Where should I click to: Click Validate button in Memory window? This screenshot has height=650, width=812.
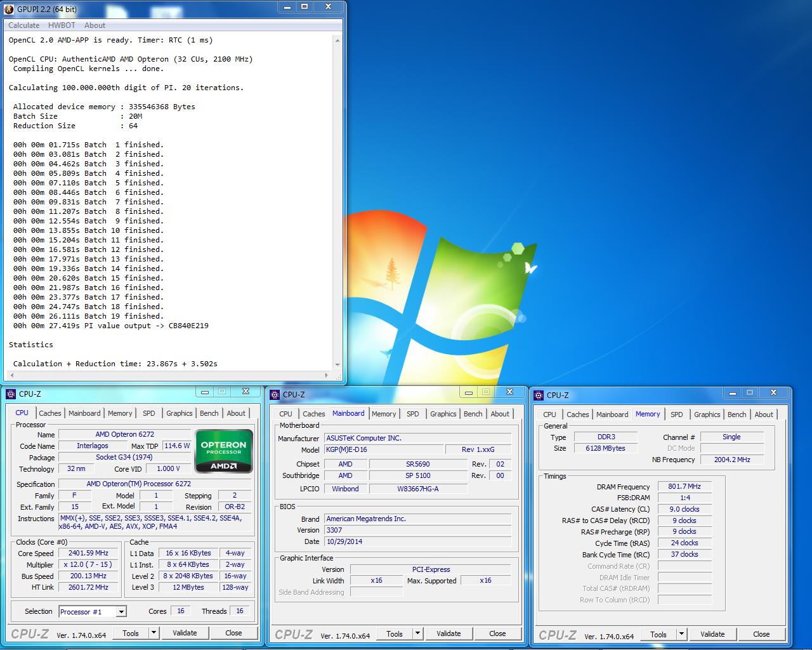pos(712,634)
